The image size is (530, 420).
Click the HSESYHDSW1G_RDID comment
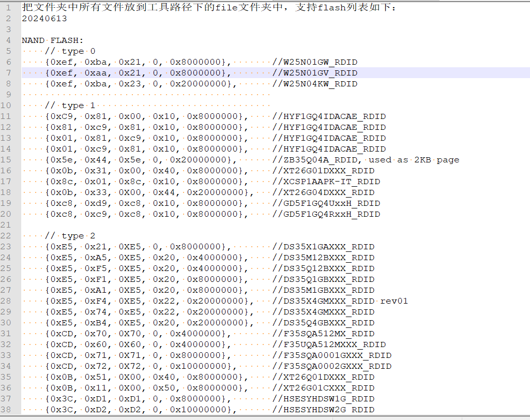point(323,399)
